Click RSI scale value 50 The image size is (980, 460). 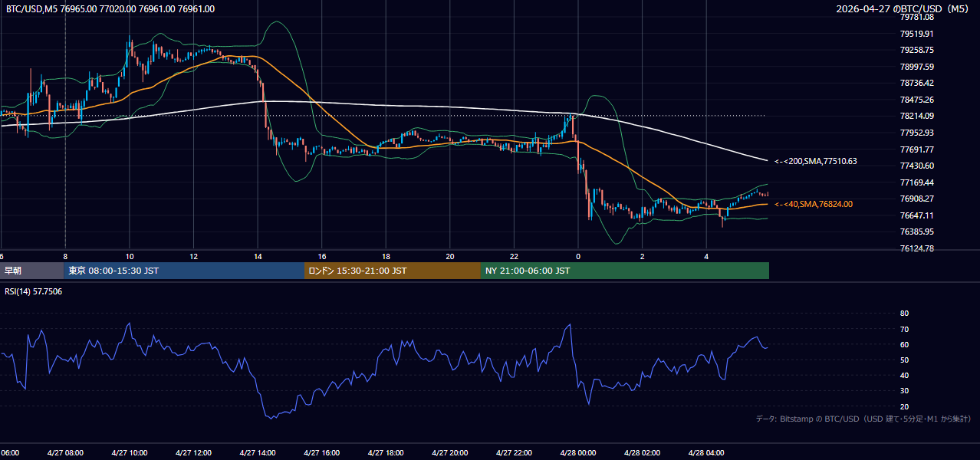pos(904,360)
